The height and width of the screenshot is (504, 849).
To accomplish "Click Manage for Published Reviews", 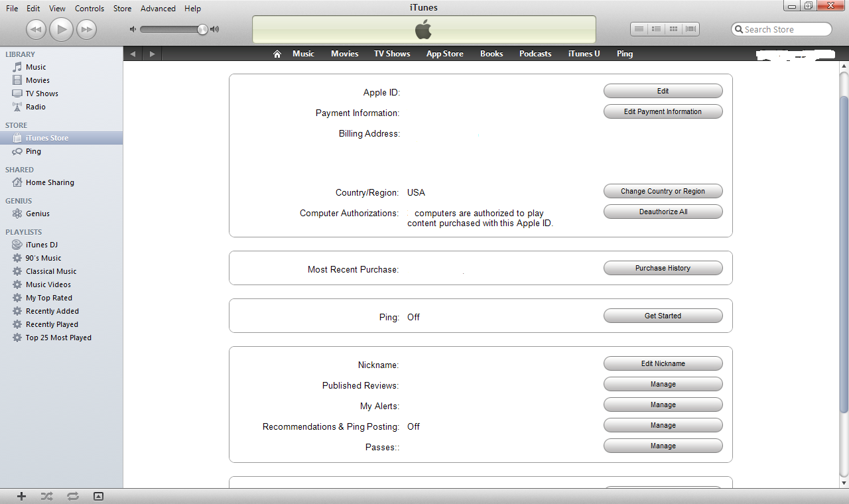I will tap(663, 385).
